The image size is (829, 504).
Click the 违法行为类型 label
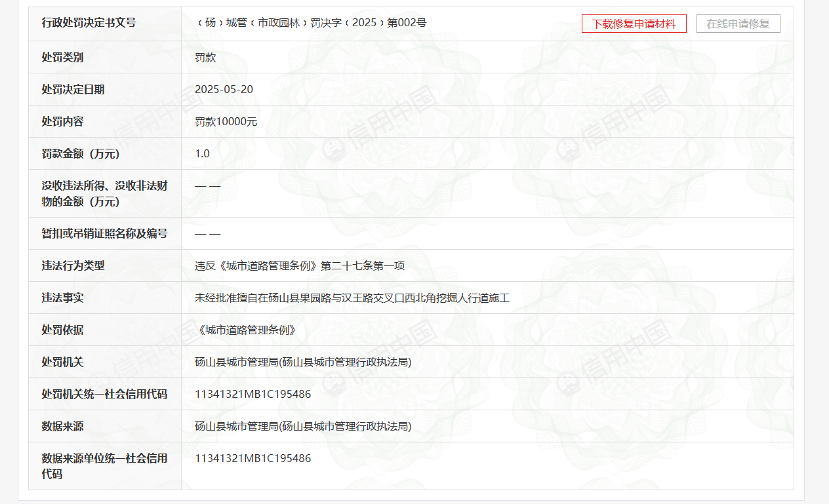point(73,266)
